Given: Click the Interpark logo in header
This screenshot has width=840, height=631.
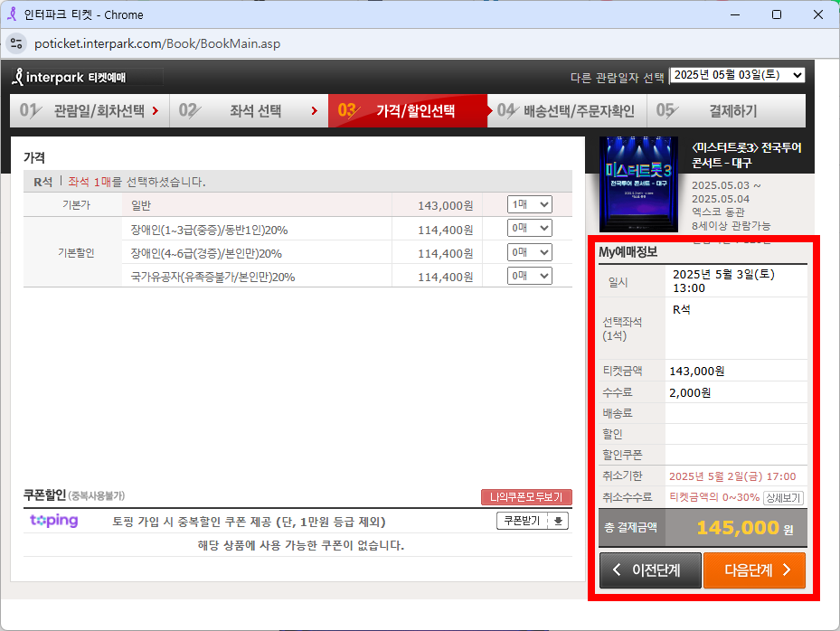Looking at the screenshot, I should [x=70, y=77].
